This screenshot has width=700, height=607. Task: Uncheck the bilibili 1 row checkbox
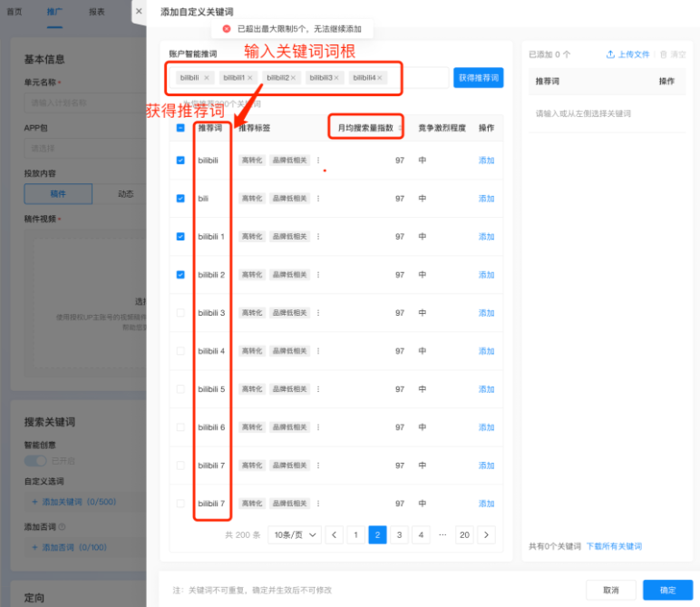pyautogui.click(x=180, y=236)
